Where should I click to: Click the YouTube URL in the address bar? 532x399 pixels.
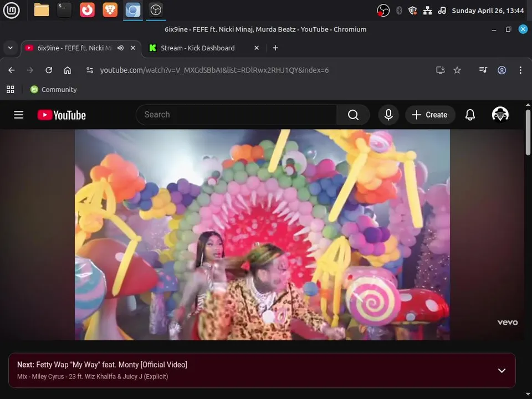tap(214, 70)
